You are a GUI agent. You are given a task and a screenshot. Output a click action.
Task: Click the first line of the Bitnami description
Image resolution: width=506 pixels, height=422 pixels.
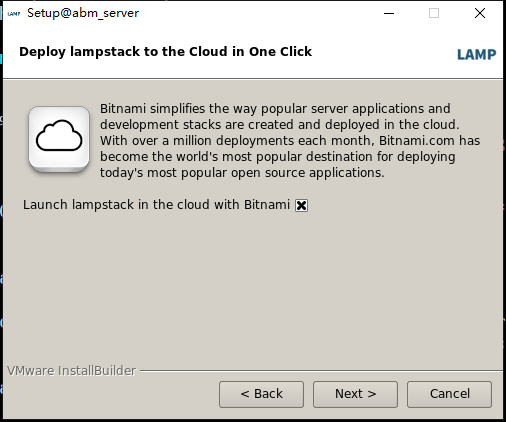click(x=275, y=109)
